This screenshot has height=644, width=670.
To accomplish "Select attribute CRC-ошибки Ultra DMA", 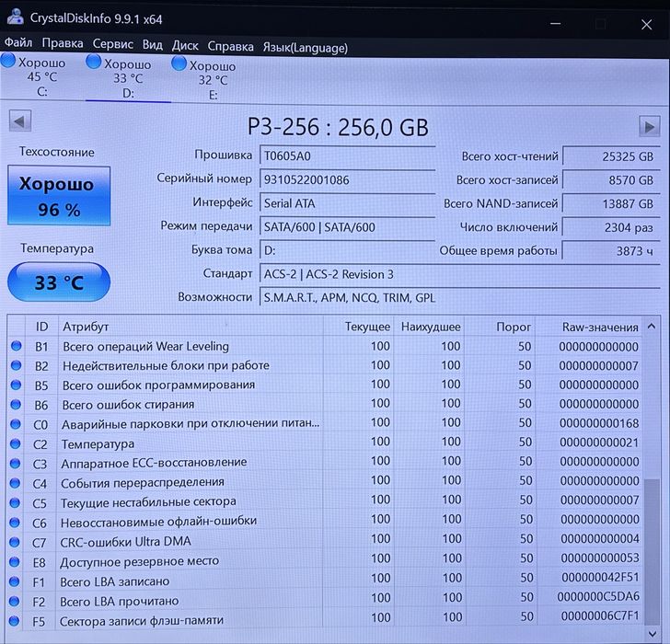I will [125, 542].
